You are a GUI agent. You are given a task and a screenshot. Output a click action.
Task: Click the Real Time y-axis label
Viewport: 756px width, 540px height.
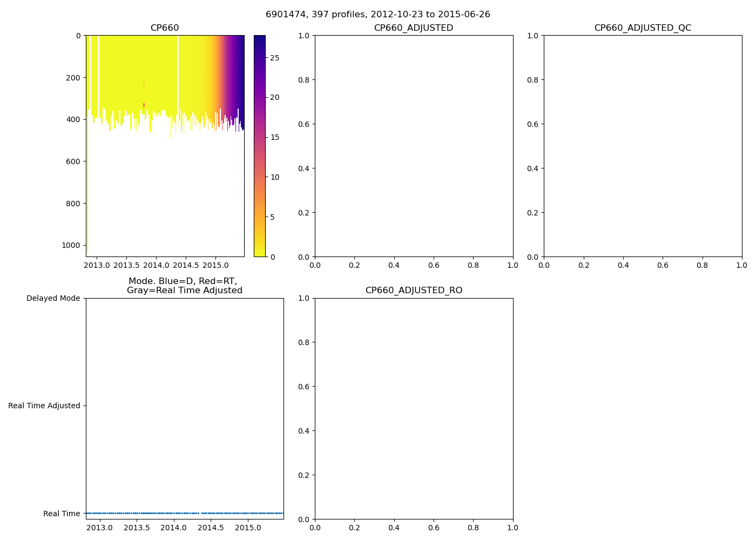[62, 514]
